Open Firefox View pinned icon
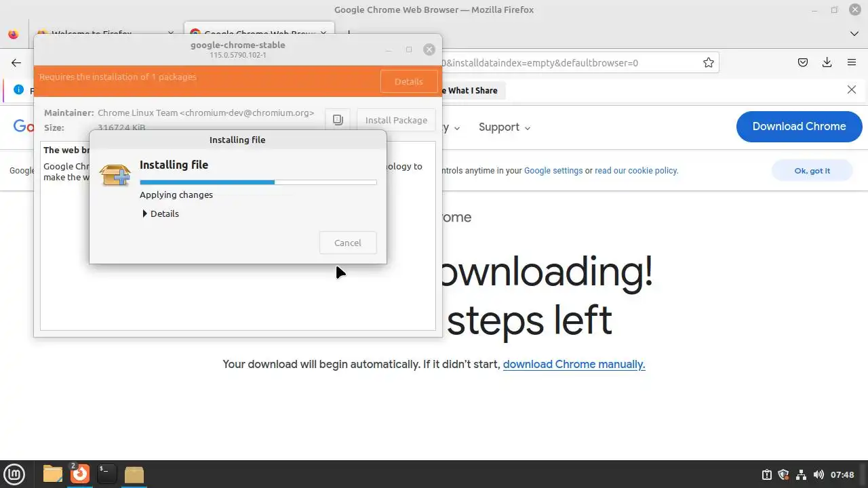The image size is (868, 488). coord(14,34)
